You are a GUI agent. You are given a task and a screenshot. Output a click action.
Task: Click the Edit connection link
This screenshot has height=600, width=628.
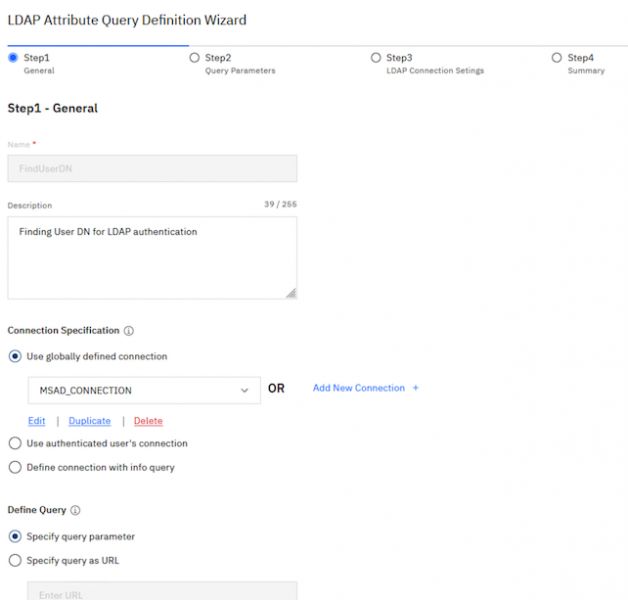(x=36, y=421)
